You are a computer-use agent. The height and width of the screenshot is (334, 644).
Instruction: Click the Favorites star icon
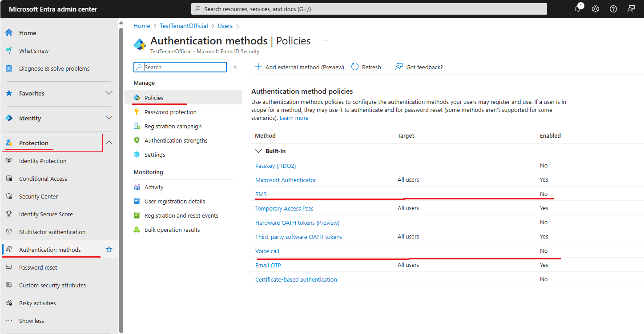click(9, 93)
